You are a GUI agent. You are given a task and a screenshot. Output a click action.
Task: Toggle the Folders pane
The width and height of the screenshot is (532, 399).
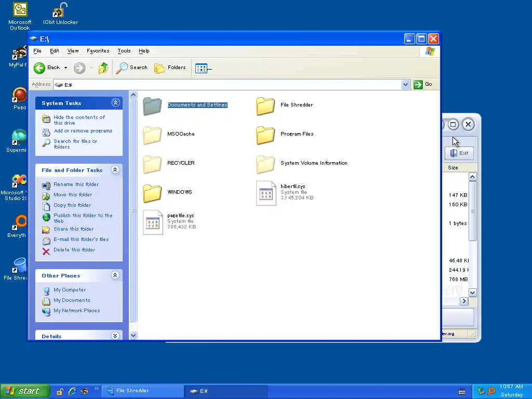[x=170, y=68]
